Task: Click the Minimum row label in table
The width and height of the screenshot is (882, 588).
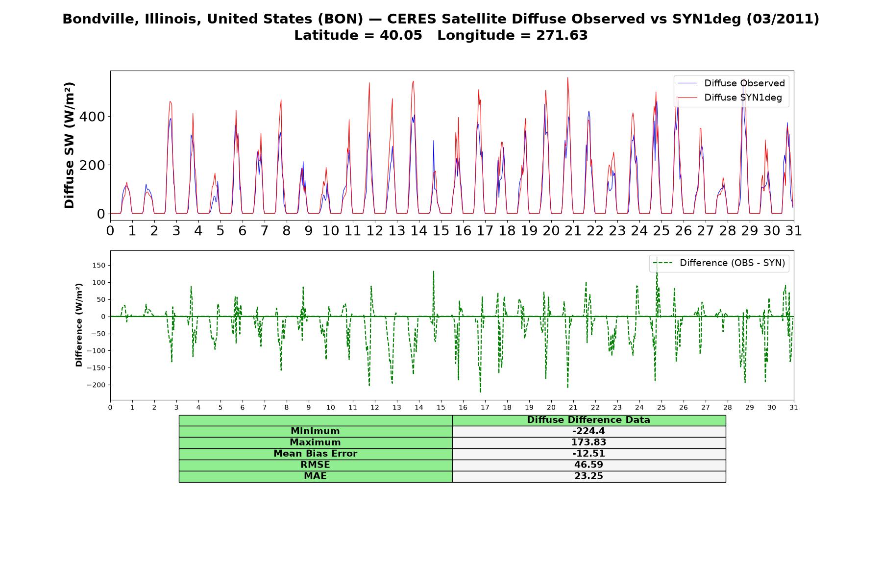Action: tap(316, 432)
